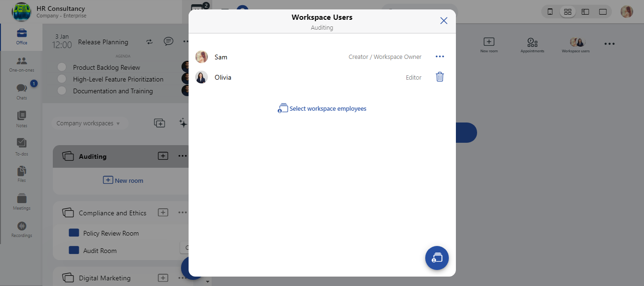The width and height of the screenshot is (644, 286).
Task: Open Auditing workspace three-dot menu
Action: click(x=182, y=156)
